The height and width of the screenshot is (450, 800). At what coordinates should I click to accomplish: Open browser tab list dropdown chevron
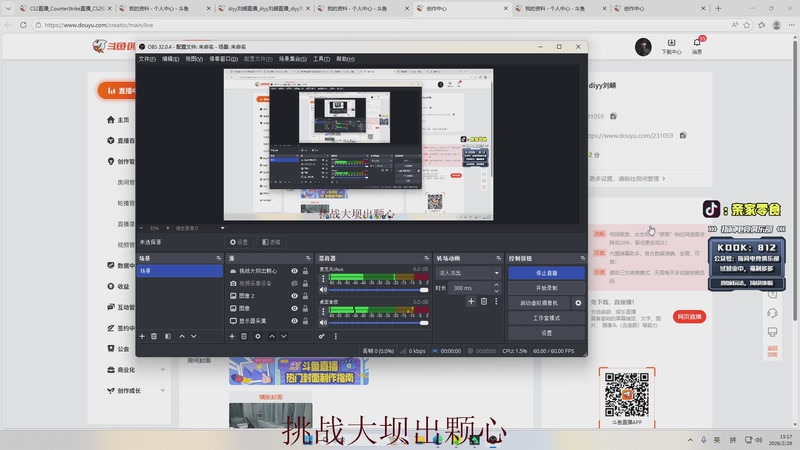8,8
